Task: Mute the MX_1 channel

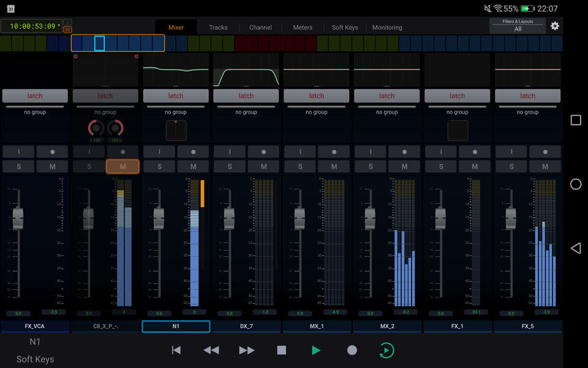Action: pos(334,166)
